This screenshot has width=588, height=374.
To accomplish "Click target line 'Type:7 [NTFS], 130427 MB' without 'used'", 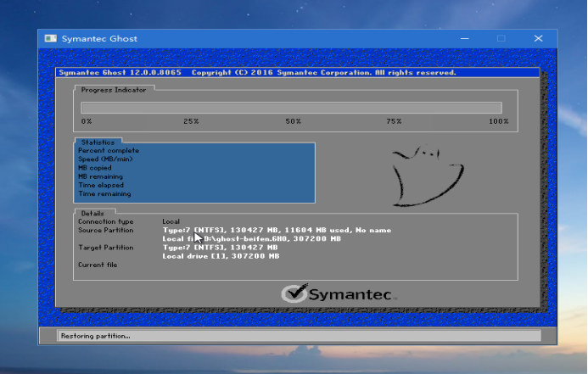I will 220,248.
